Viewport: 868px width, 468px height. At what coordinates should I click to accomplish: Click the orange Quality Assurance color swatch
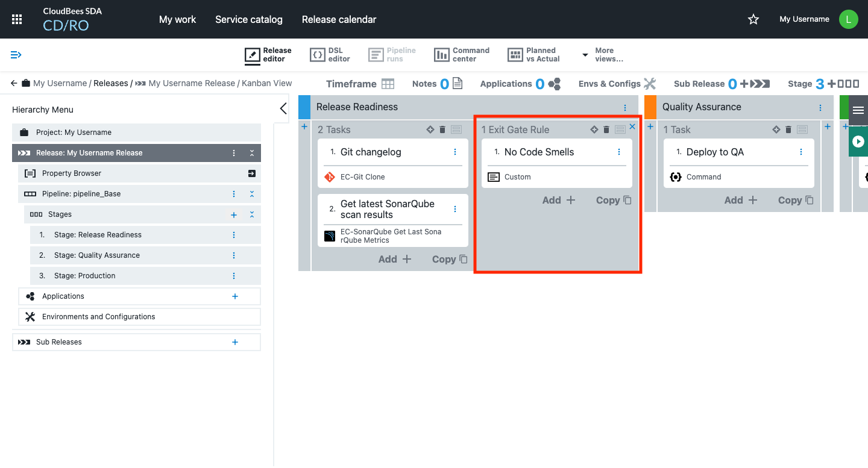(x=650, y=107)
